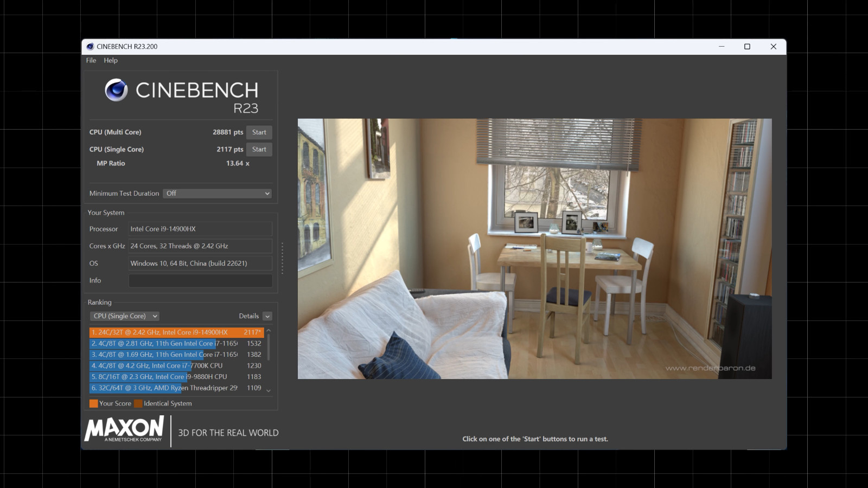Image resolution: width=868 pixels, height=488 pixels.
Task: Click the orange Your Score color swatch
Action: (x=94, y=403)
